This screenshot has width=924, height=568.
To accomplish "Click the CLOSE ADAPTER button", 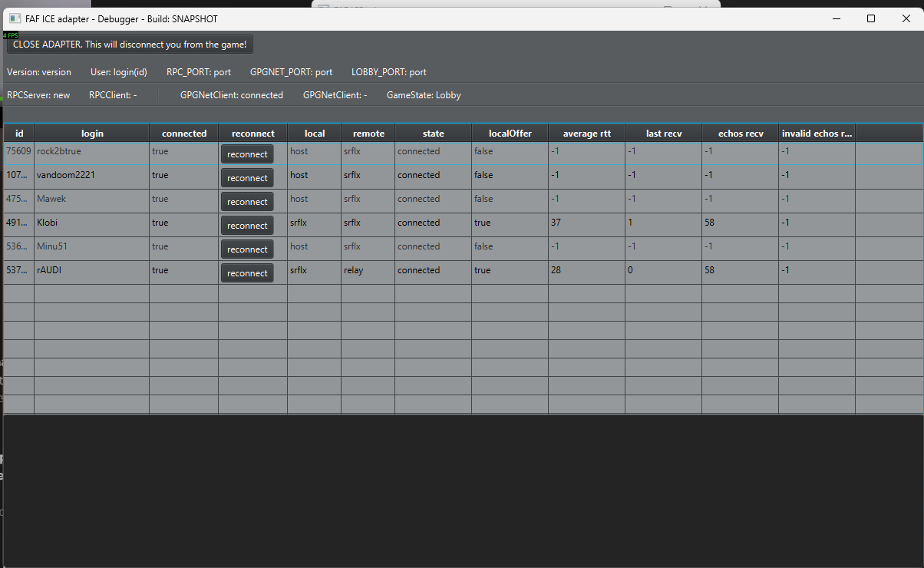I will coord(130,45).
